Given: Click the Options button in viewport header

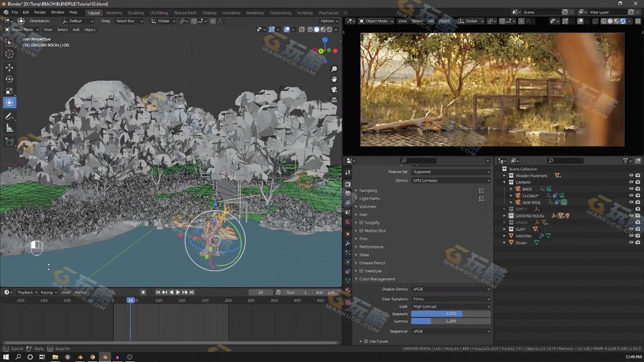Looking at the screenshot, I should tap(328, 21).
